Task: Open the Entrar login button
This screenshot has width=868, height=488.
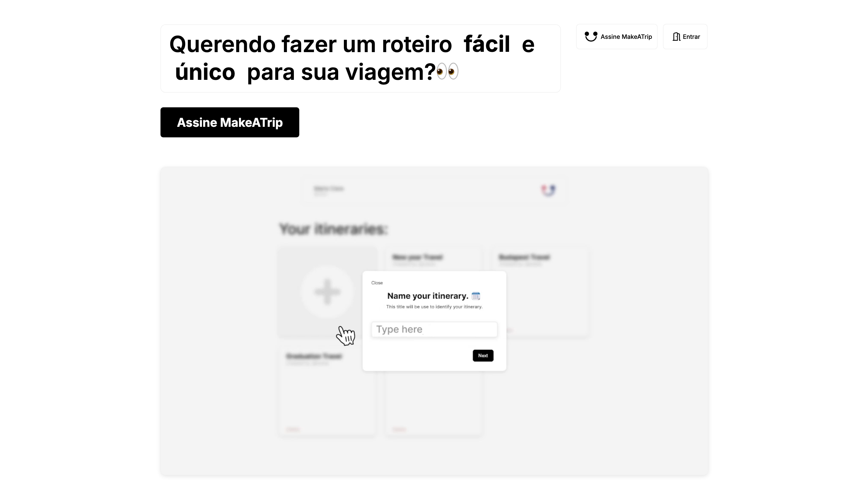Action: point(685,37)
